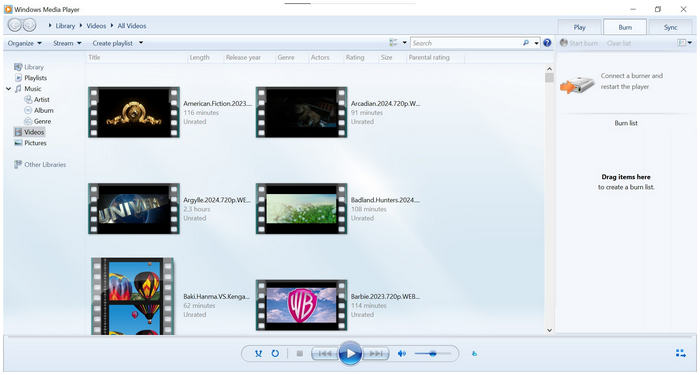
Task: Sort by the Genre column header
Action: click(286, 57)
